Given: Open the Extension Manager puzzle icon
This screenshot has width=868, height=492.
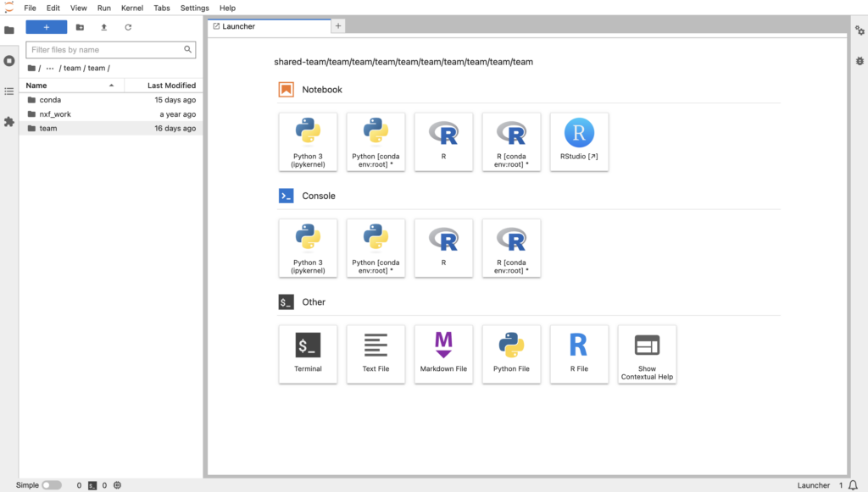Looking at the screenshot, I should point(9,122).
